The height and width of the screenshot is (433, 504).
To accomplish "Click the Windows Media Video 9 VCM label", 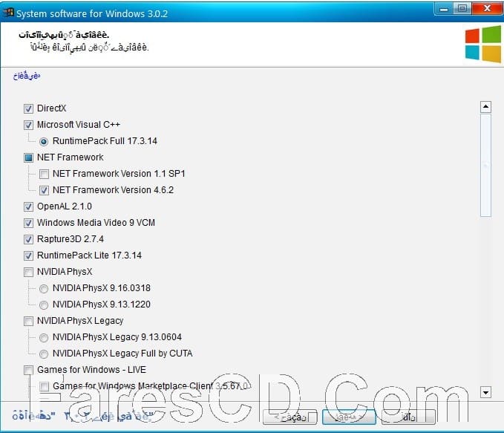I will [x=96, y=223].
